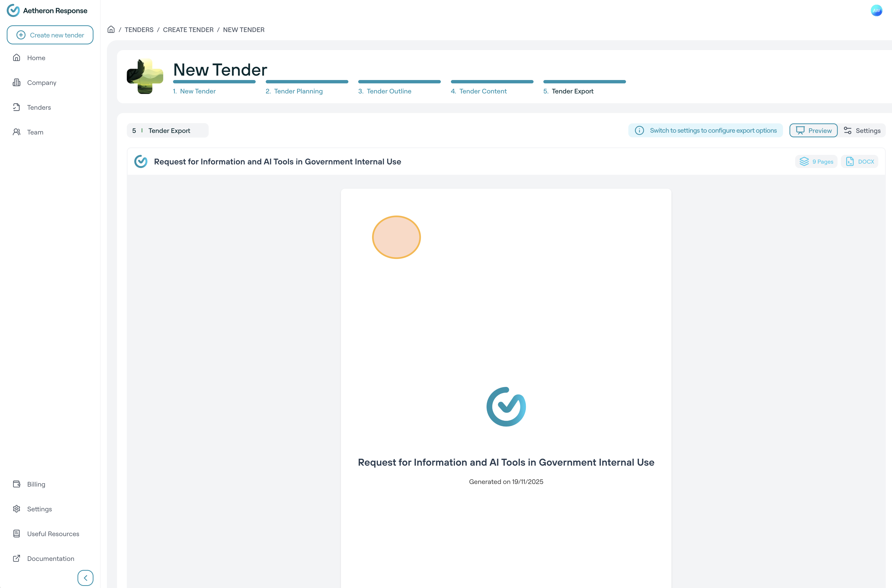Click the home icon in breadcrumb
This screenshot has height=588, width=892.
[111, 29]
